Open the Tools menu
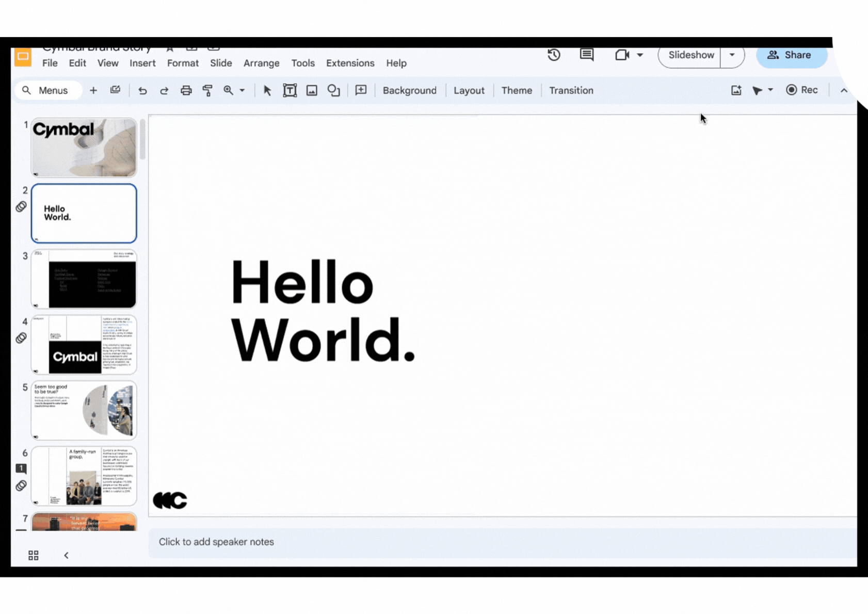The height and width of the screenshot is (614, 868). pos(303,63)
